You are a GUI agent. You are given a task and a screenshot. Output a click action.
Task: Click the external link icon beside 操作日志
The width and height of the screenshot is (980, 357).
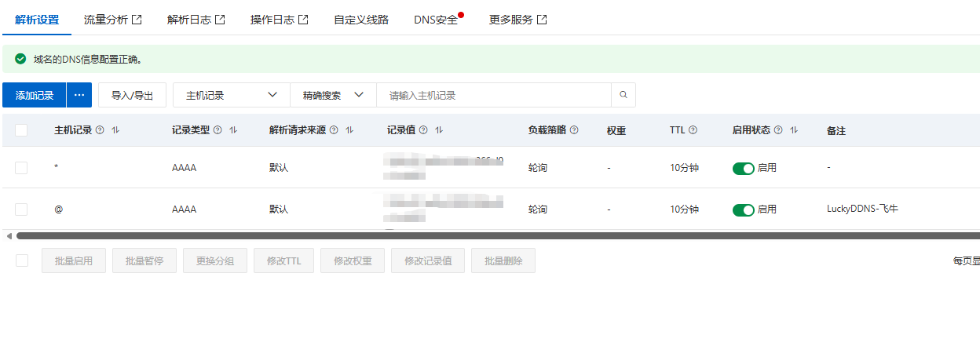pyautogui.click(x=303, y=20)
